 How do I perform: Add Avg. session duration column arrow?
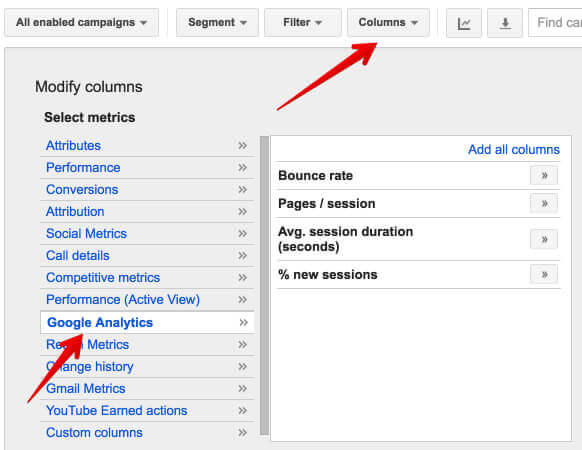pyautogui.click(x=544, y=239)
